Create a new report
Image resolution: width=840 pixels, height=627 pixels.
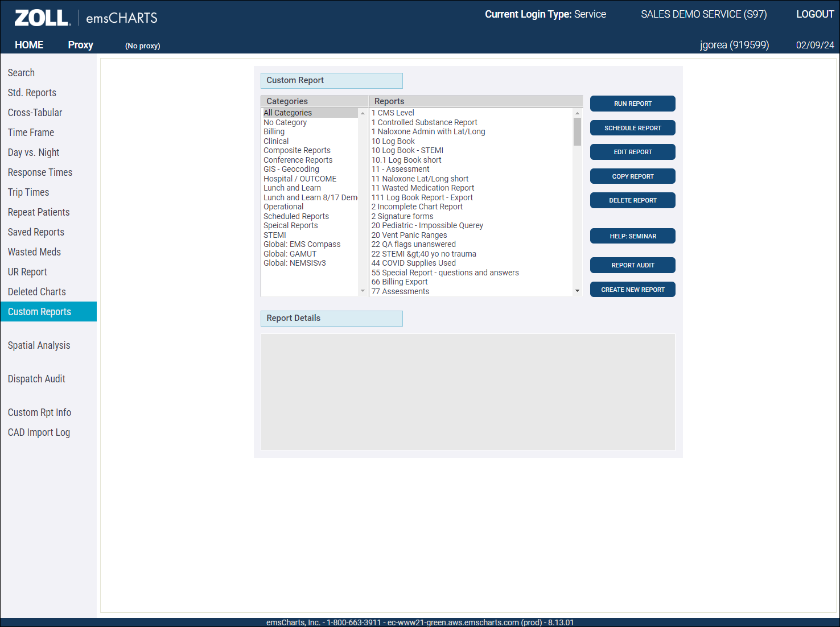(x=632, y=290)
